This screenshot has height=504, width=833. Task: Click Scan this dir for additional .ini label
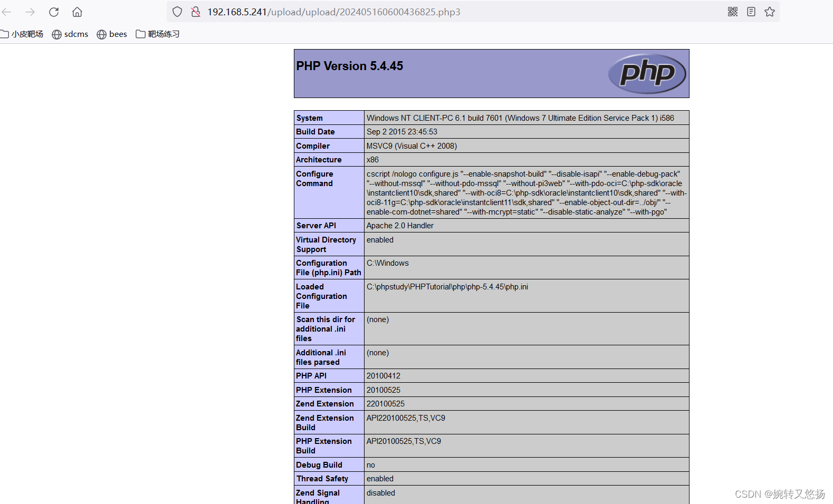pos(325,329)
